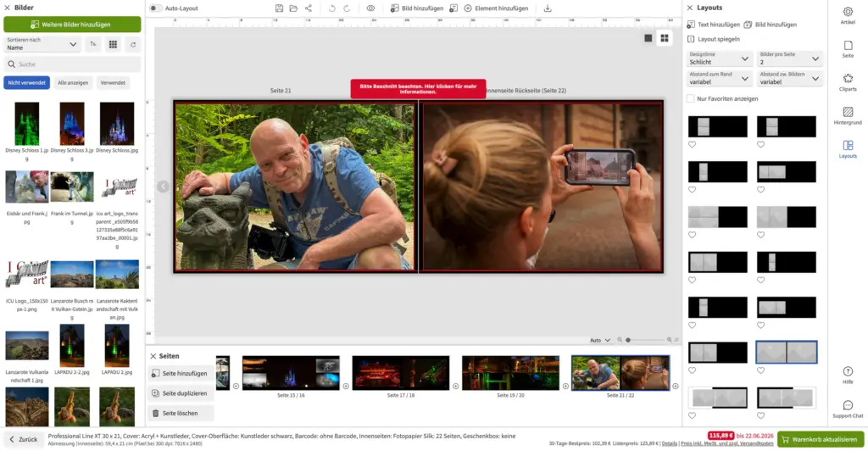Click the Suche image search field
This screenshot has width=868, height=451.
[x=72, y=64]
